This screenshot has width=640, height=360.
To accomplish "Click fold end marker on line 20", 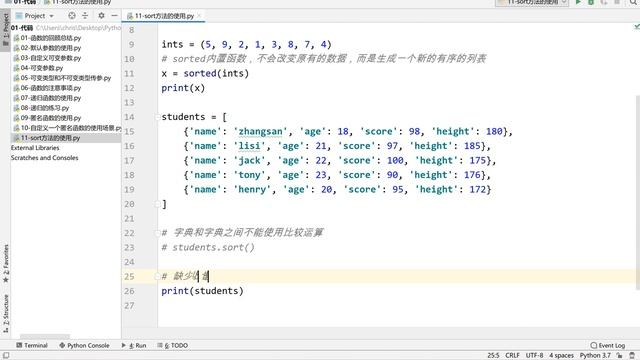I will pyautogui.click(x=158, y=204).
